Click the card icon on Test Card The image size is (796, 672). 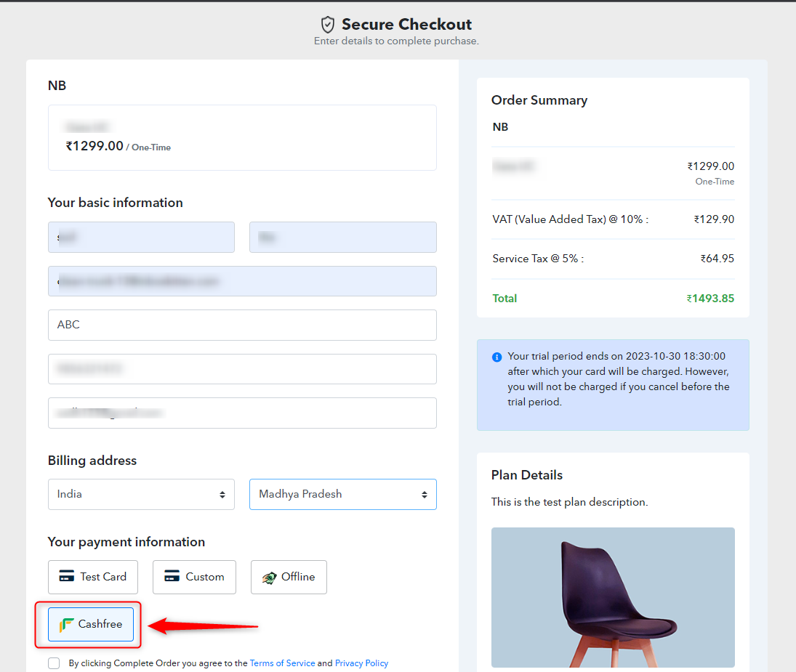[x=66, y=576]
